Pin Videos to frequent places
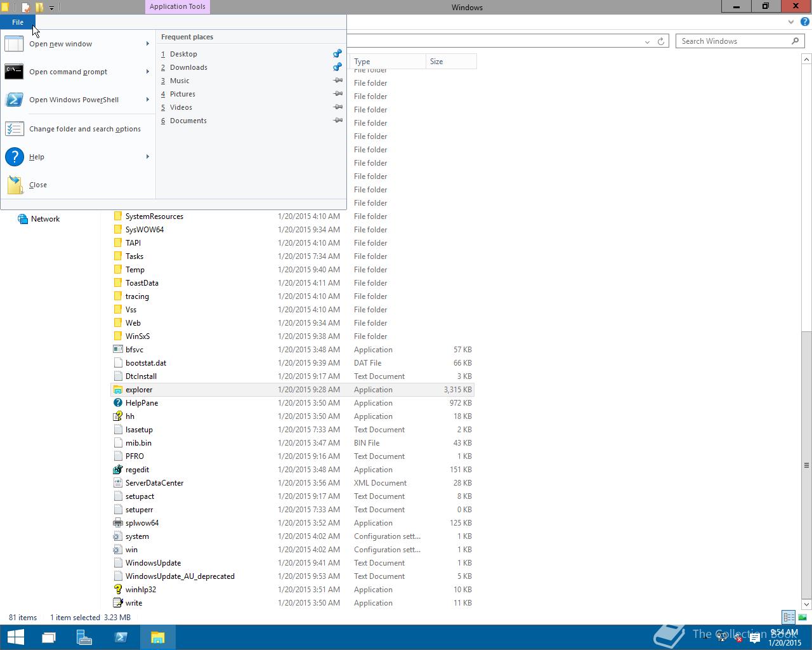Viewport: 812px width, 650px height. pyautogui.click(x=337, y=107)
